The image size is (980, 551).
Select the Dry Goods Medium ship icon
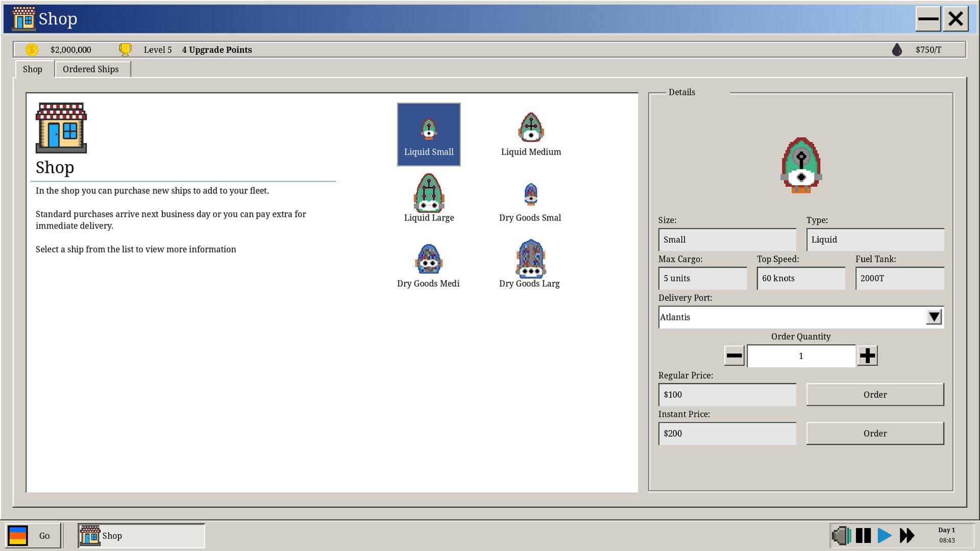[428, 260]
